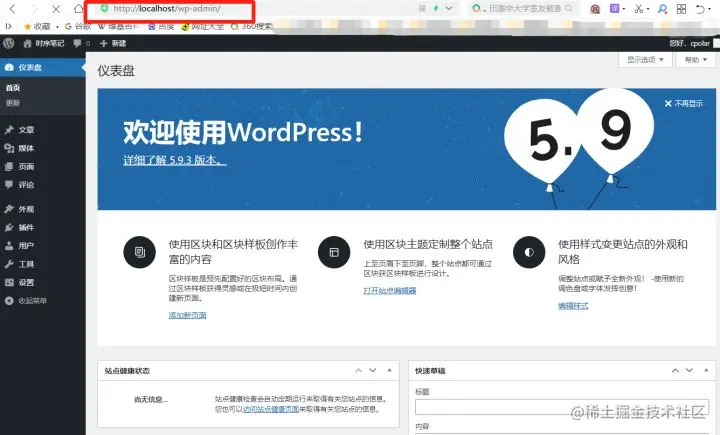720x435 pixels.
Task: Open the 您好, cpolar account menu
Action: pyautogui.click(x=694, y=43)
